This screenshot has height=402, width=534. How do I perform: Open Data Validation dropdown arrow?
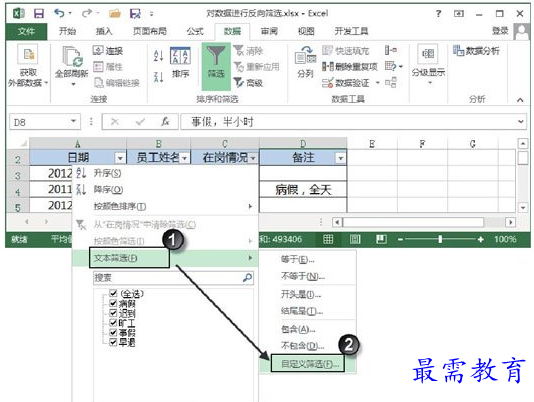pos(378,83)
